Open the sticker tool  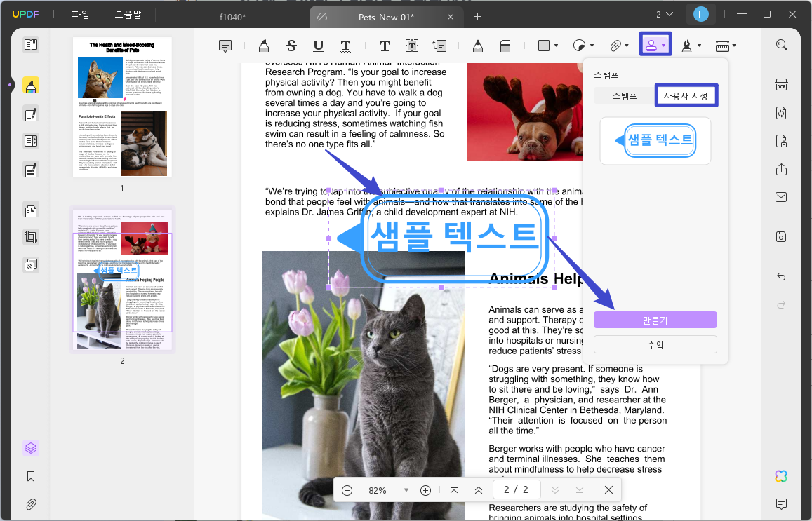click(579, 46)
